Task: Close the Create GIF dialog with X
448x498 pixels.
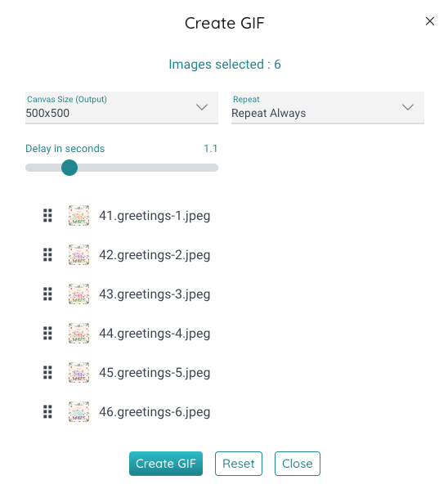Action: pos(429,21)
